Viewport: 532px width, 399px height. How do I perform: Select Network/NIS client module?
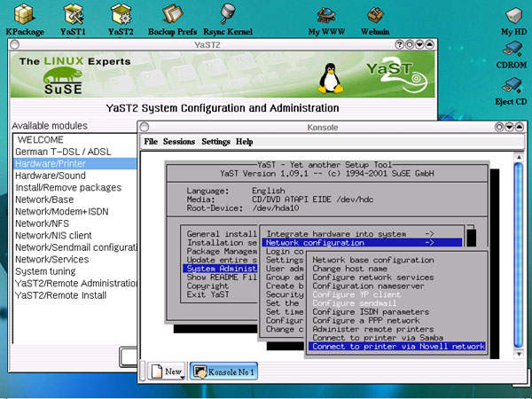coord(74,236)
